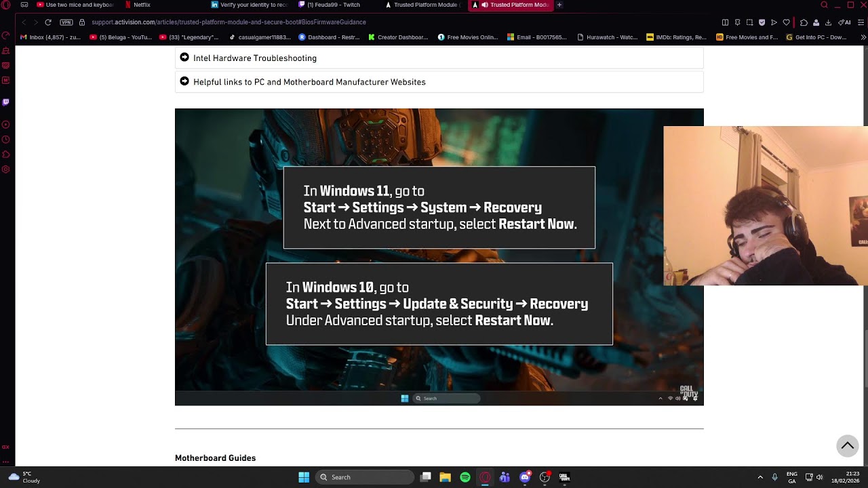Mute the active Trusted Platform Module tab audio
This screenshot has width=868, height=488.
point(484,5)
